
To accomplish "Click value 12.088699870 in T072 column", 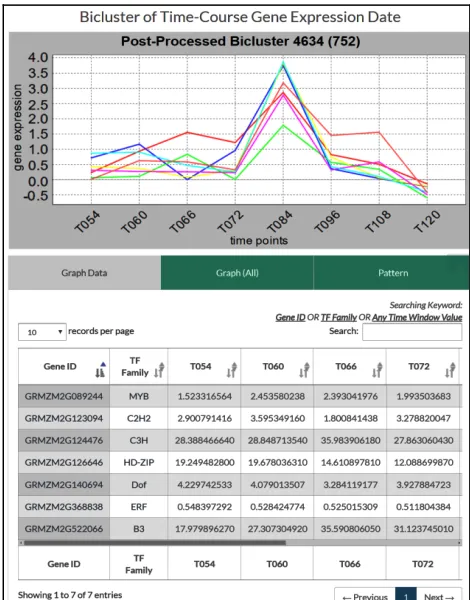I will (x=423, y=463).
